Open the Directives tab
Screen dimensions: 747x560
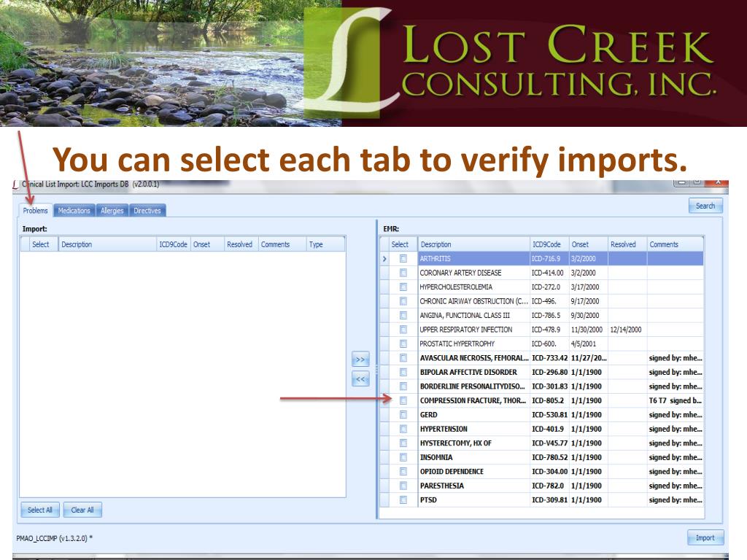click(x=147, y=211)
